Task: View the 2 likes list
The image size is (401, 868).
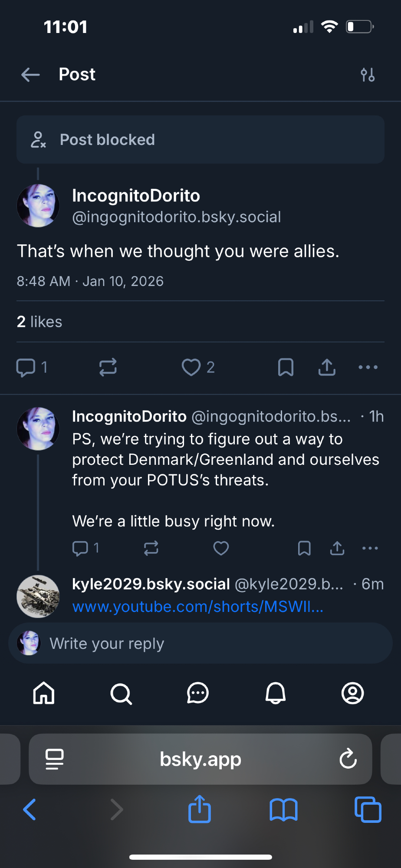Action: [39, 322]
